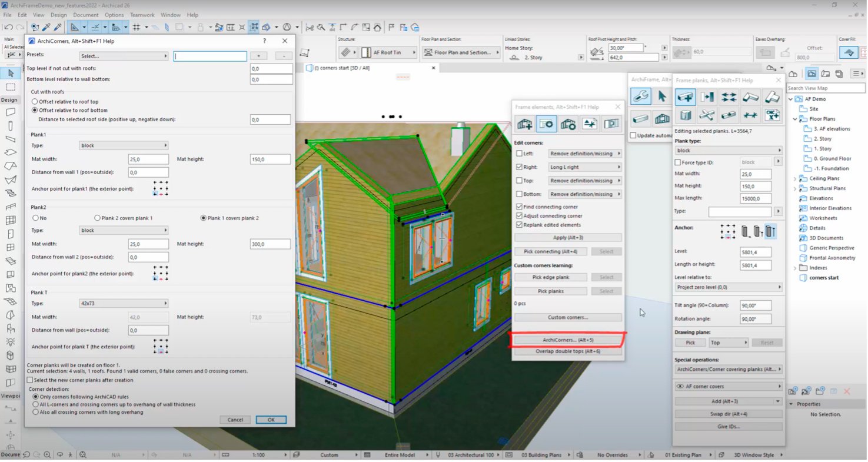Viewport: 868px width, 462px height.
Task: Expand the Ceiling Plans tree node
Action: (x=795, y=178)
